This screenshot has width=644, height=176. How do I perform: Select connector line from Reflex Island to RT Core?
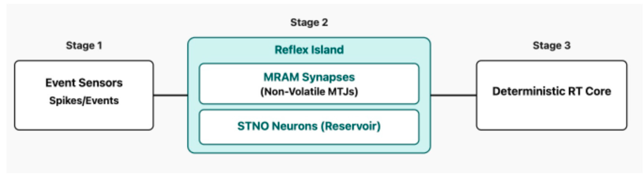[x=453, y=95]
